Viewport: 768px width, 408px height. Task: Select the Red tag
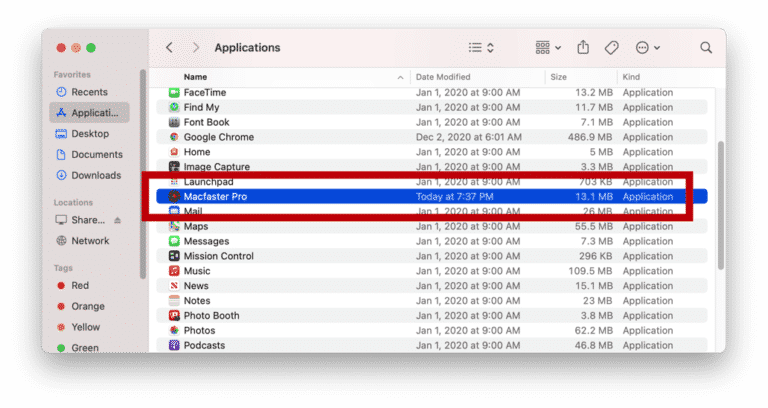click(73, 286)
